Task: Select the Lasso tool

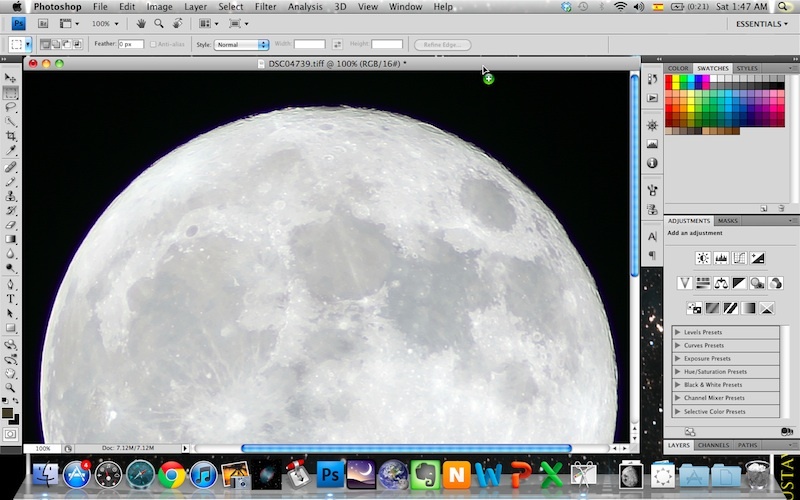Action: (x=10, y=106)
